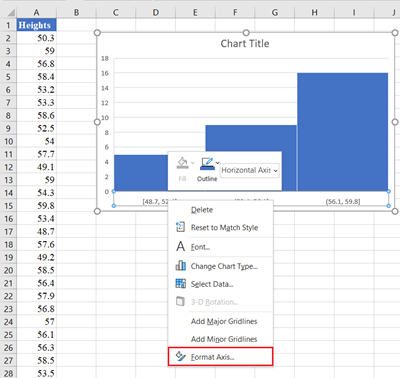This screenshot has height=378, width=400.
Task: Select cell containing 53.2
Action: pyautogui.click(x=36, y=90)
